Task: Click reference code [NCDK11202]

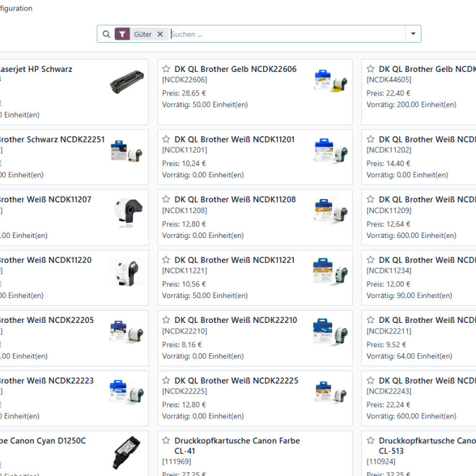Action: pos(389,150)
